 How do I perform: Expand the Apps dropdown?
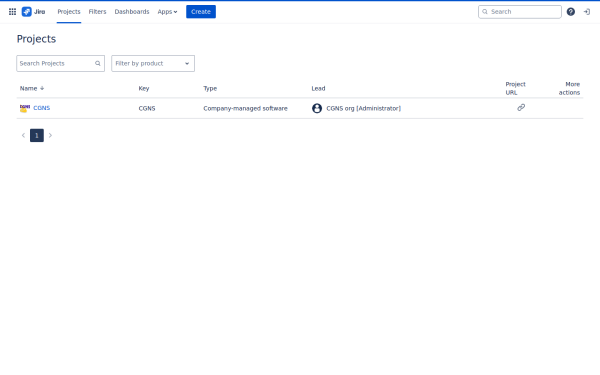tap(167, 12)
